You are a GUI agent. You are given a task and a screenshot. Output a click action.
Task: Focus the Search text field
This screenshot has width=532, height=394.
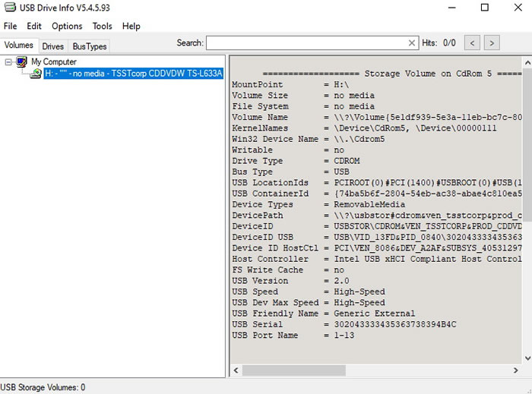(306, 43)
